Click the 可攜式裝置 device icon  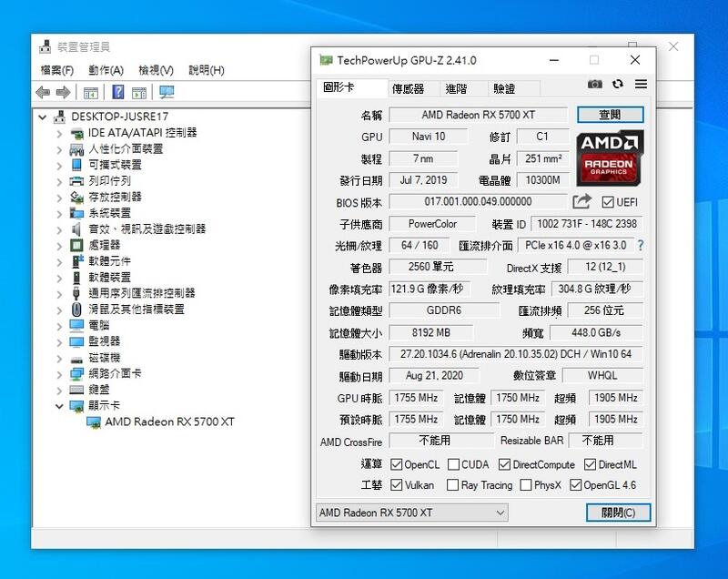[76, 165]
